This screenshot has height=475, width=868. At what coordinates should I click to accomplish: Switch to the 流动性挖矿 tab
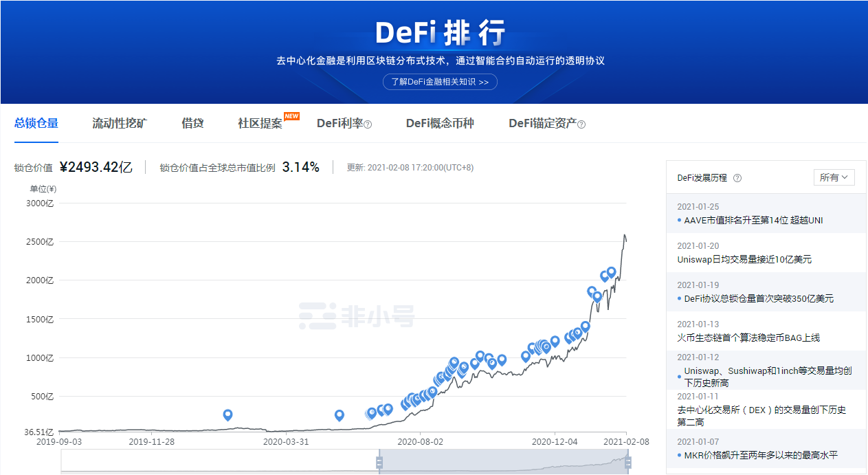click(120, 124)
